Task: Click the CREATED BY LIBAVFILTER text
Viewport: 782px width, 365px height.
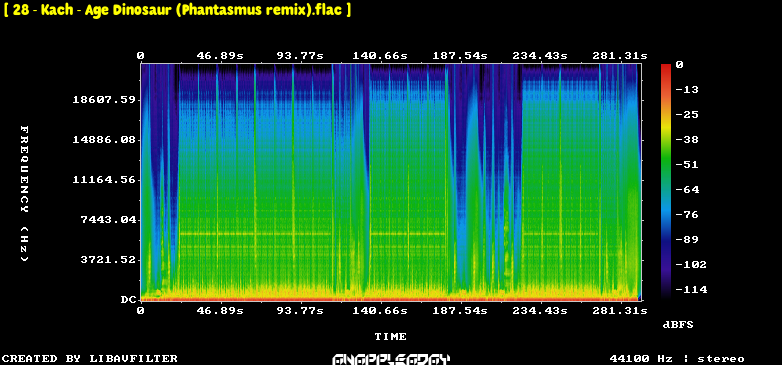Action: [90, 359]
